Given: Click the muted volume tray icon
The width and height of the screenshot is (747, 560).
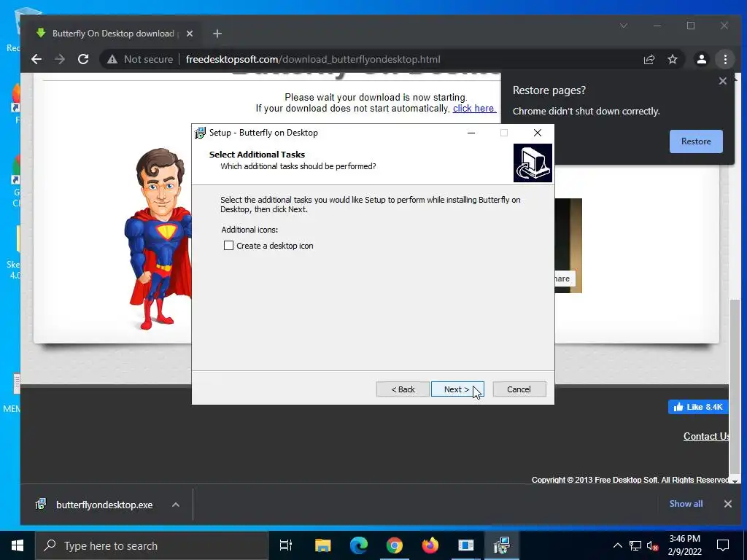Looking at the screenshot, I should (x=653, y=545).
